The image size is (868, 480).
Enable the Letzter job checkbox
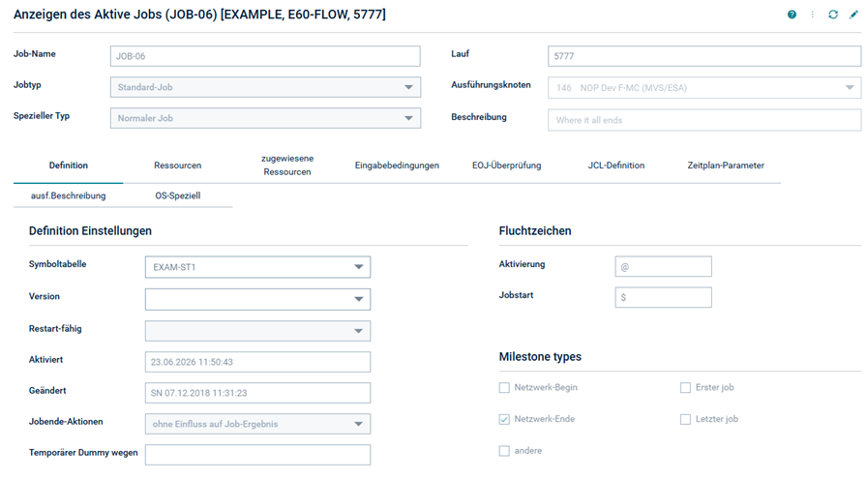685,419
